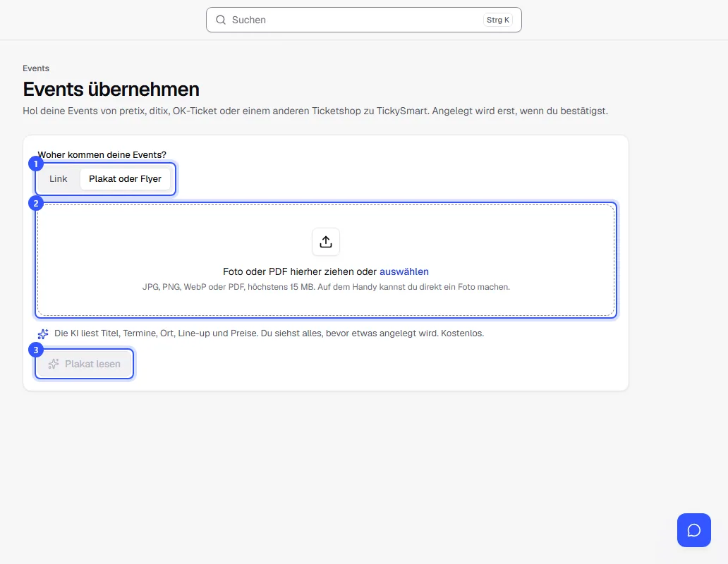Switch to the Link tab

pos(59,179)
